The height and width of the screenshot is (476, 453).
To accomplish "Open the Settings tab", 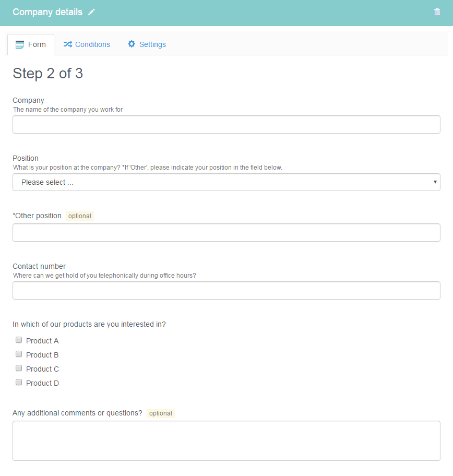I will (x=147, y=44).
